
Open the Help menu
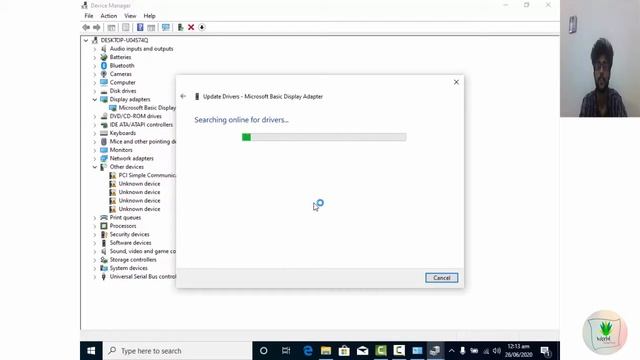149,16
